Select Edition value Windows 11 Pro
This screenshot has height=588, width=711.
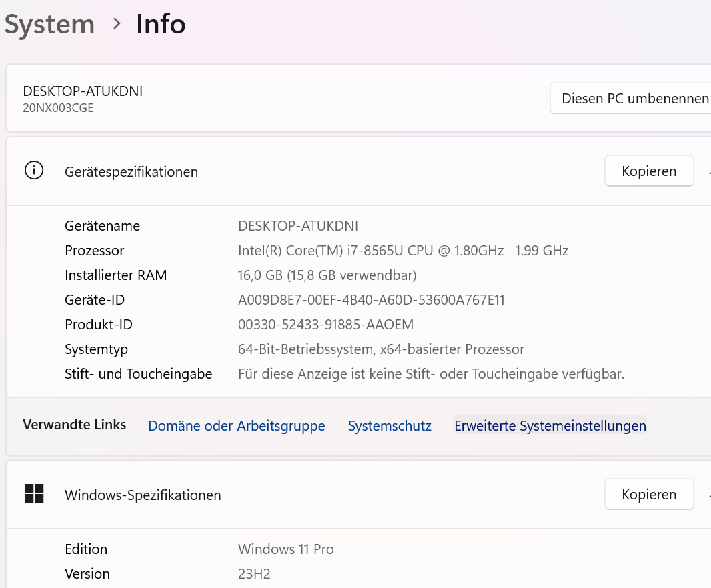point(285,549)
